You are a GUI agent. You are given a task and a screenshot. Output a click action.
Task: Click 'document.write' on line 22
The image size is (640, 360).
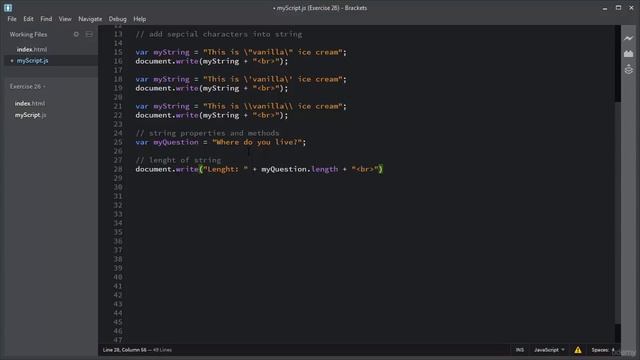[167, 115]
